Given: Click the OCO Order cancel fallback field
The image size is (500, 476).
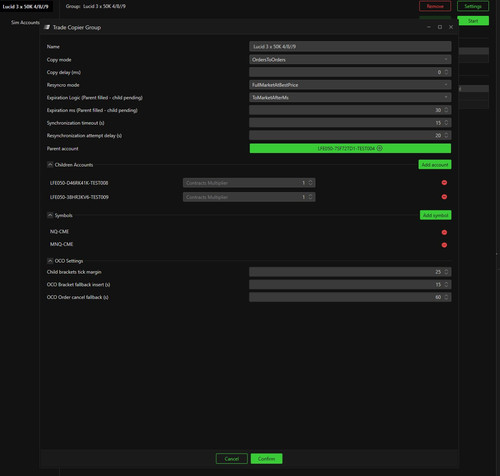Looking at the screenshot, I should (350, 297).
